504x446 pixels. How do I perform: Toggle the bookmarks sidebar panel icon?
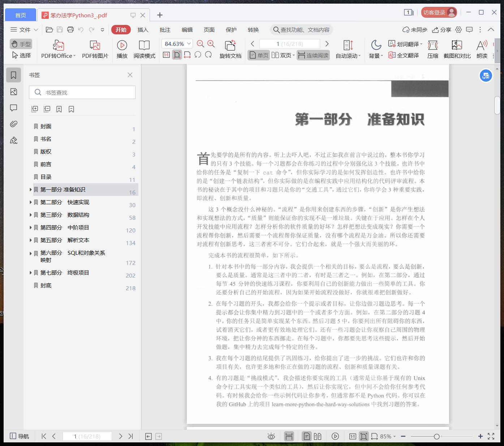point(14,75)
